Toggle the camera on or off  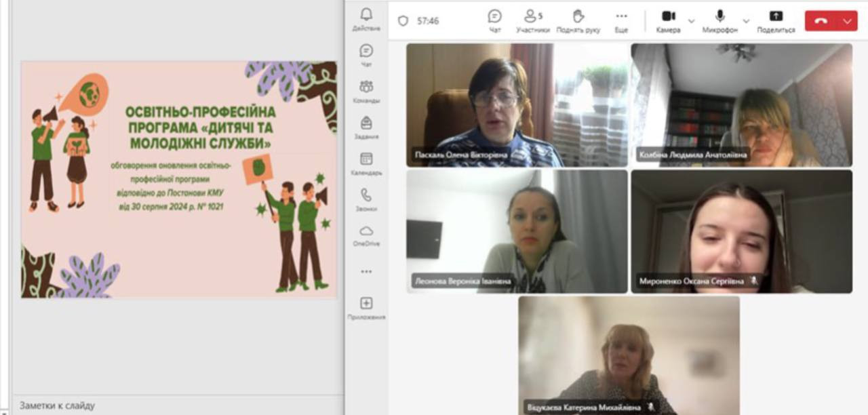point(668,20)
